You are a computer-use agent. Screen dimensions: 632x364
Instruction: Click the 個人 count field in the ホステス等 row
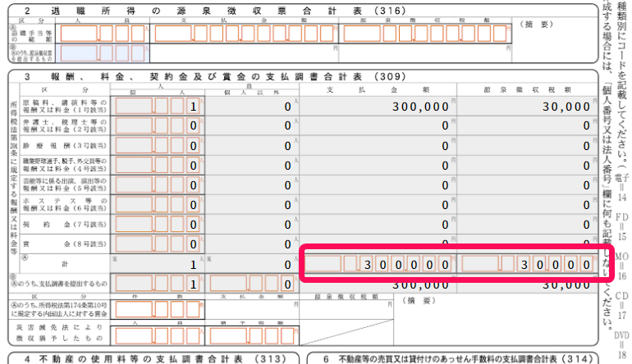[158, 205]
